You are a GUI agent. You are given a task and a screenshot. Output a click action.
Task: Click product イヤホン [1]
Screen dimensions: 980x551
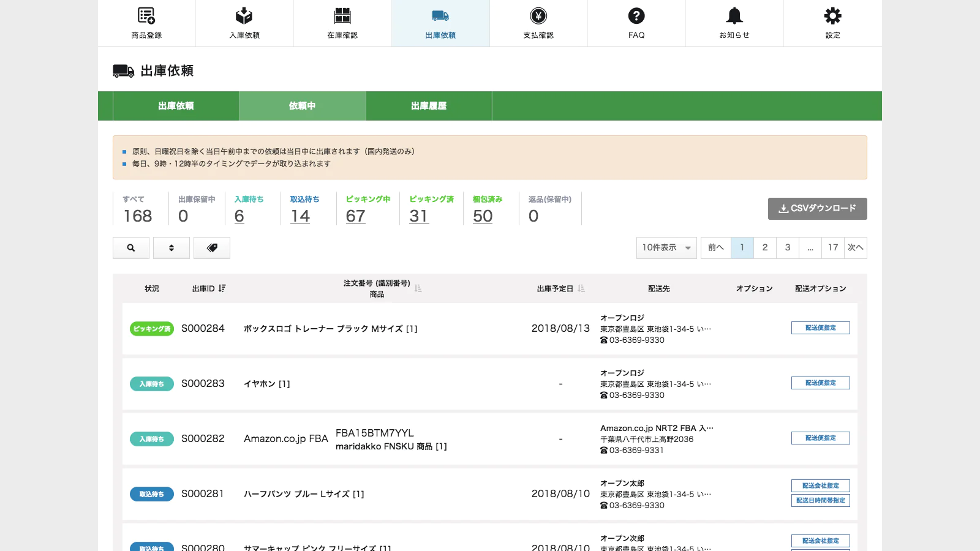click(x=267, y=384)
